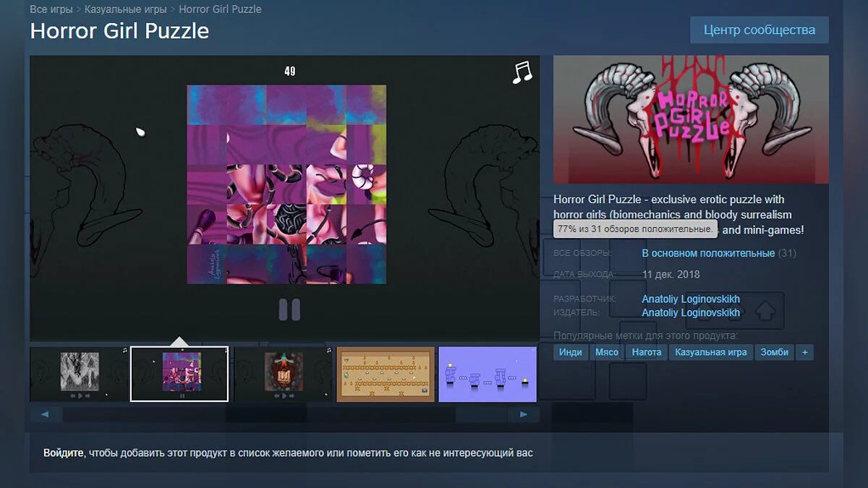
Task: Open 'Казуальные игры' breadcrumb link
Action: pos(125,9)
